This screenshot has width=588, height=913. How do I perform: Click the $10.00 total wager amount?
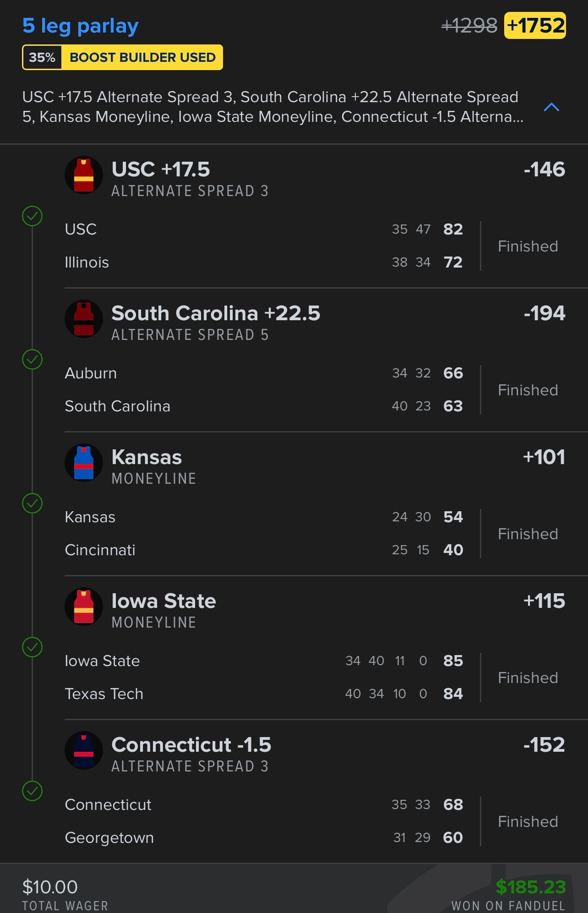pyautogui.click(x=50, y=887)
